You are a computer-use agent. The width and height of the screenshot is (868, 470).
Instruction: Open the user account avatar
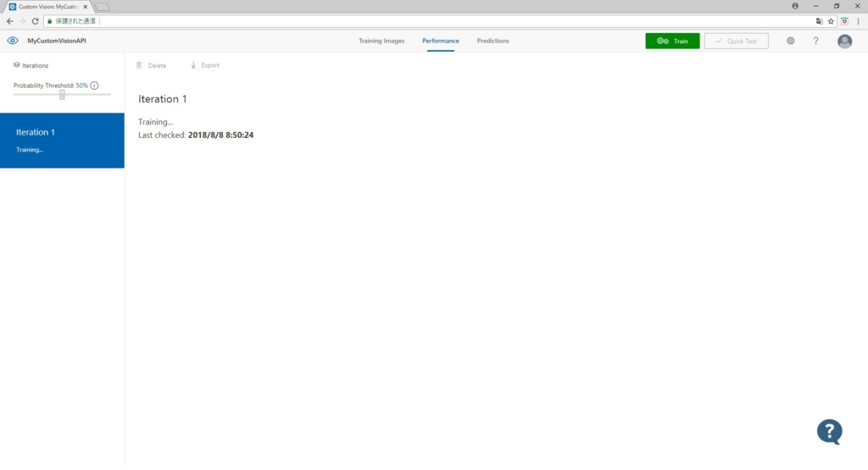pyautogui.click(x=845, y=41)
